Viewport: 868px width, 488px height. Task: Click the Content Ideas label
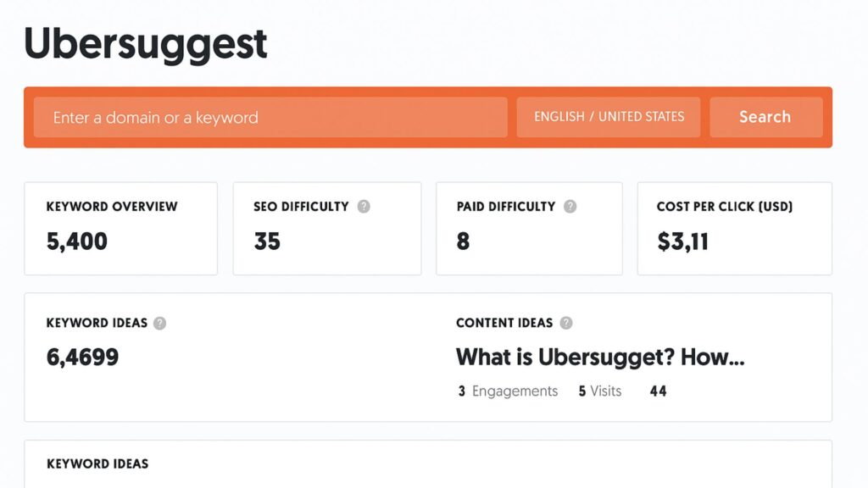click(x=504, y=323)
